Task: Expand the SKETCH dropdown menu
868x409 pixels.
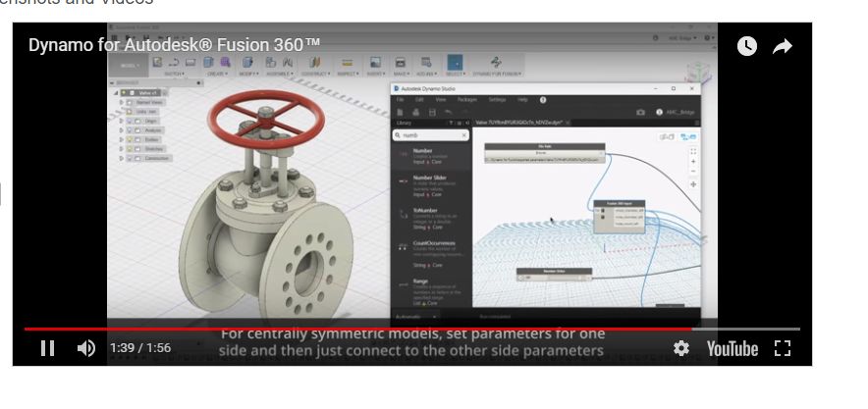Action: 175,74
